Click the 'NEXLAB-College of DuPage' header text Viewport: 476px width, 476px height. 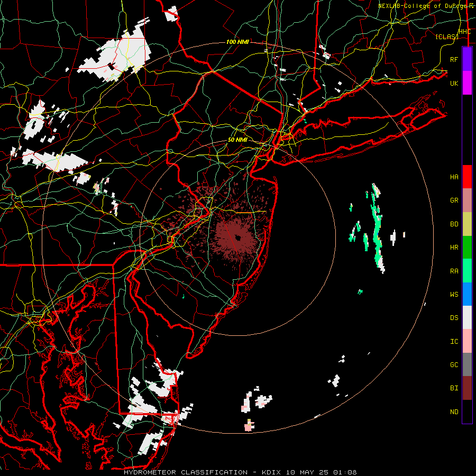(x=422, y=6)
